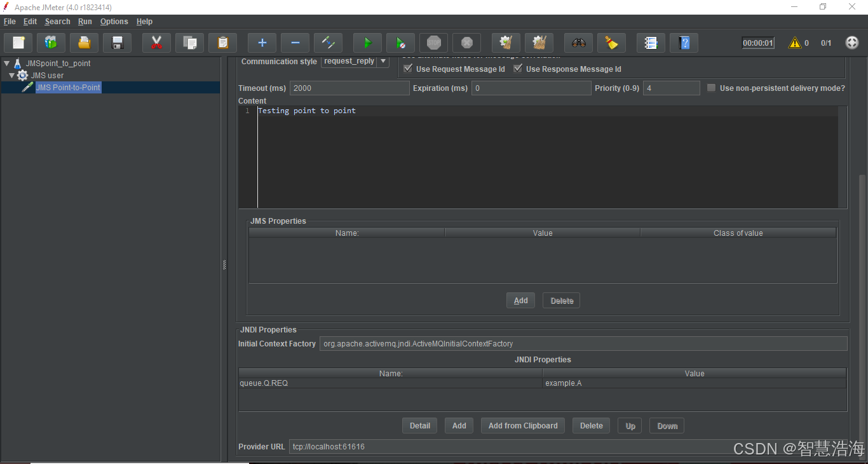Click the remote engines icon next to 0/1

852,43
